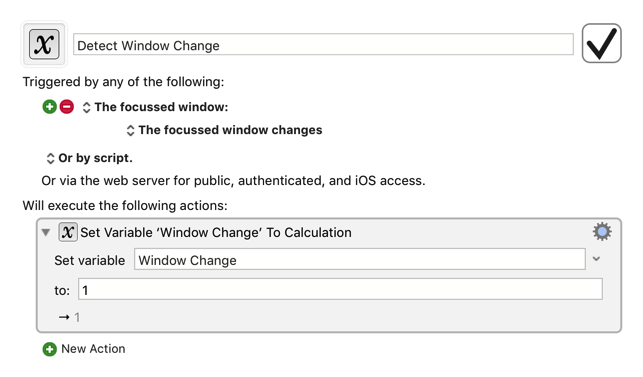This screenshot has width=643, height=377.
Task: Click the calculation result arrow showing 1
Action: (x=69, y=318)
